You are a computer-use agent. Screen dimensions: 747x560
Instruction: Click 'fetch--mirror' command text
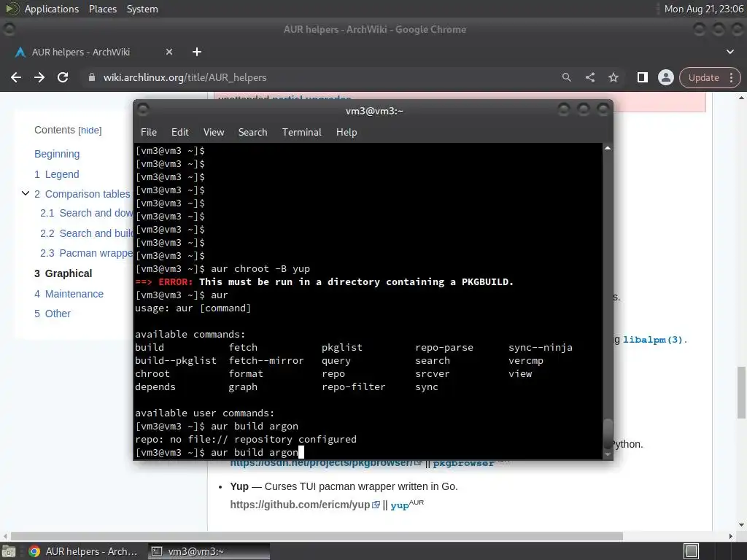point(266,361)
